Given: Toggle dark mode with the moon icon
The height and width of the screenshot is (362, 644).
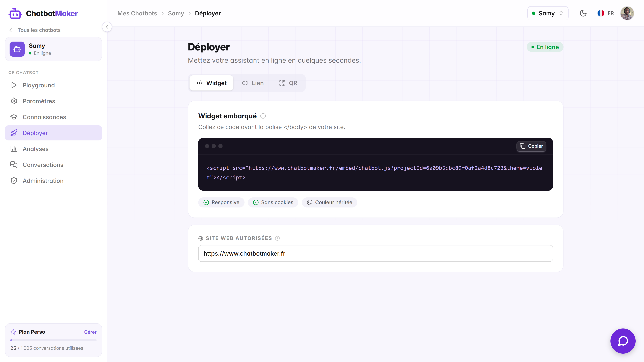Looking at the screenshot, I should point(583,13).
